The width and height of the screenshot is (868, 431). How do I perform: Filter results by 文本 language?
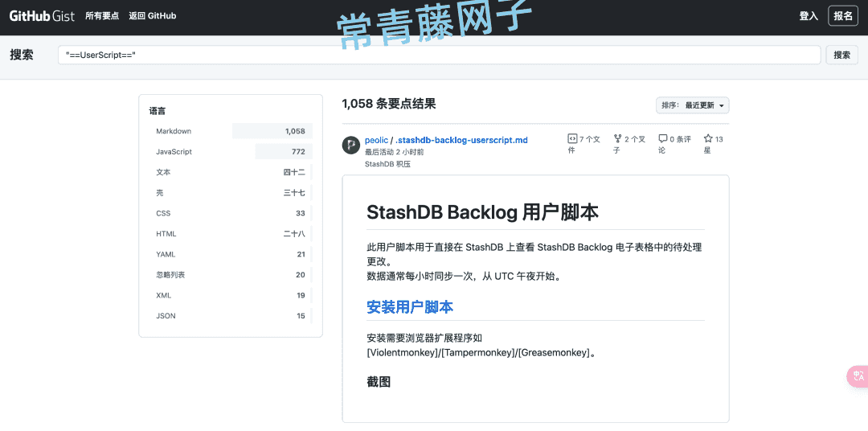pyautogui.click(x=231, y=172)
